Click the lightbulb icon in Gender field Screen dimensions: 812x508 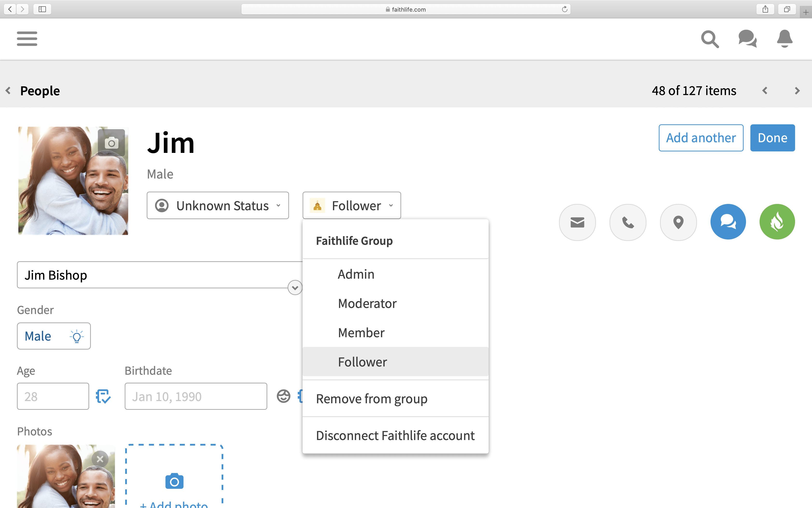point(77,336)
